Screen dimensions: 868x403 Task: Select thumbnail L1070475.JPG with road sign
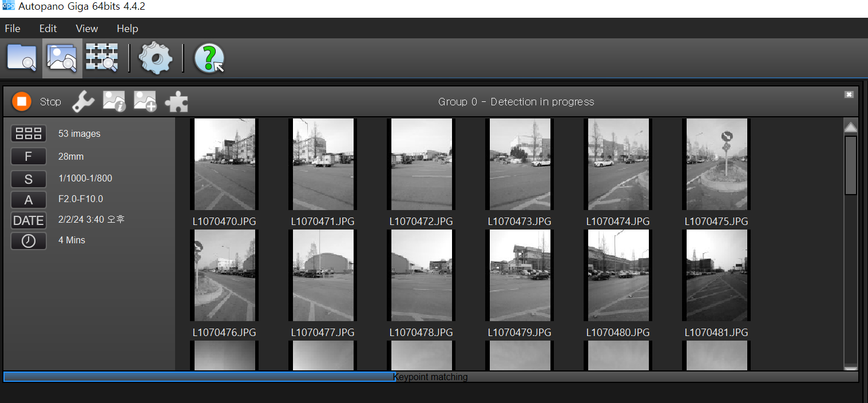coord(716,164)
